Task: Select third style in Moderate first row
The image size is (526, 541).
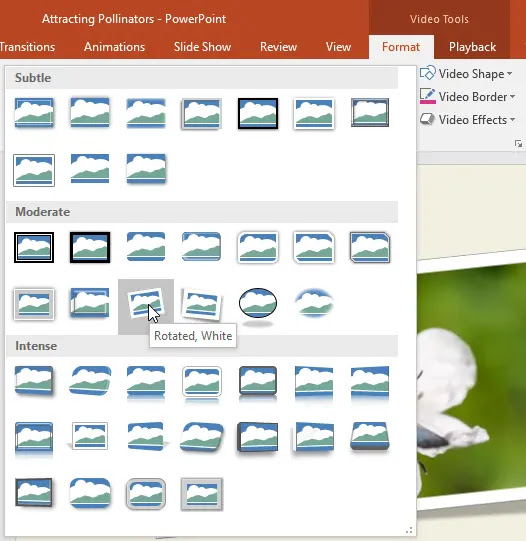Action: coord(146,246)
